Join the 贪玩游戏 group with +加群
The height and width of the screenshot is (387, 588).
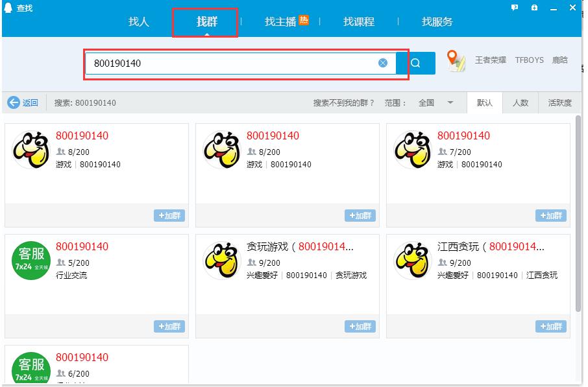coord(360,326)
